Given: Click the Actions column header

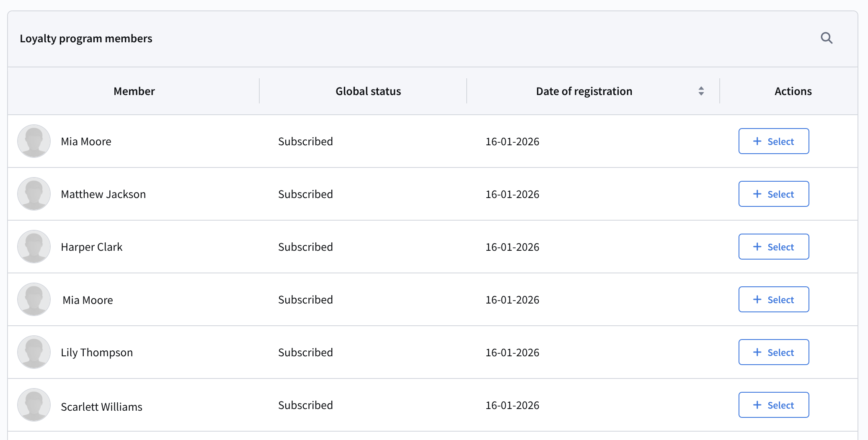Looking at the screenshot, I should click(x=793, y=91).
